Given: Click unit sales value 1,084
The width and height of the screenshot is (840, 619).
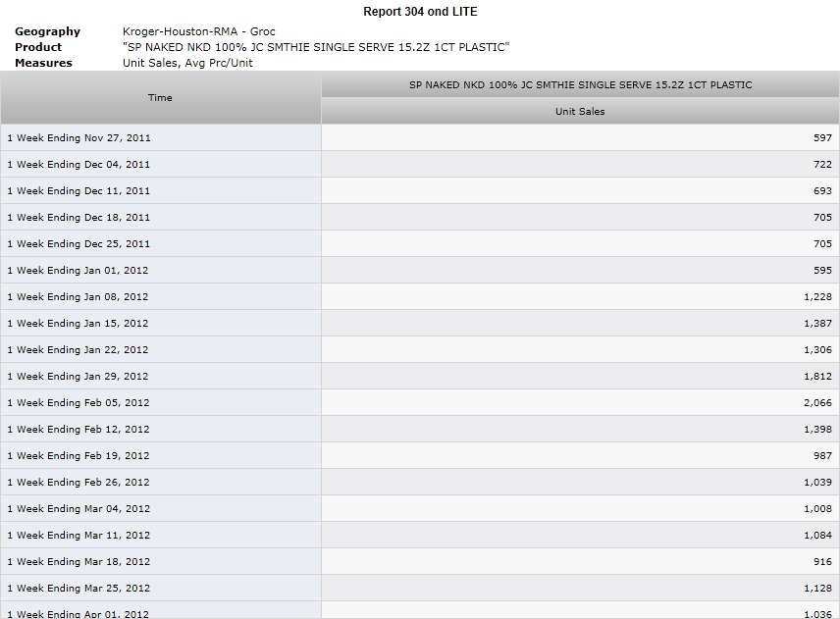Looking at the screenshot, I should coord(818,536).
